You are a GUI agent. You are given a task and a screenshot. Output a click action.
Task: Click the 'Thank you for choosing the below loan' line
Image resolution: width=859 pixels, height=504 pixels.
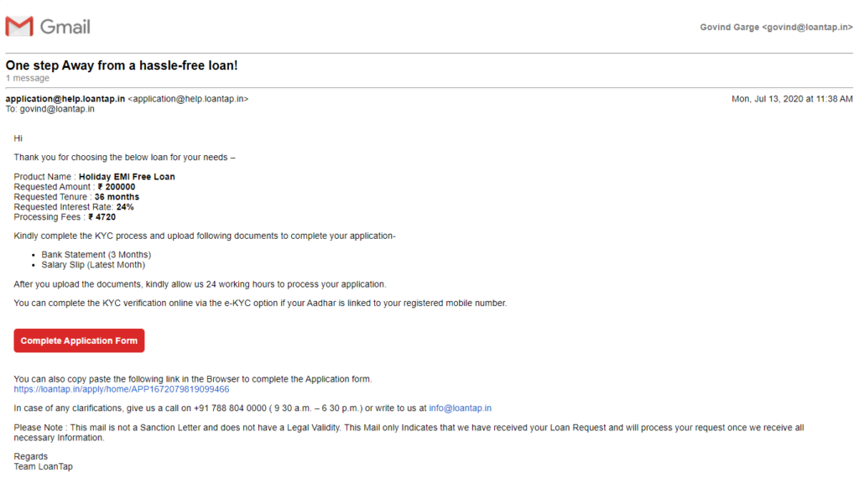[x=124, y=158]
